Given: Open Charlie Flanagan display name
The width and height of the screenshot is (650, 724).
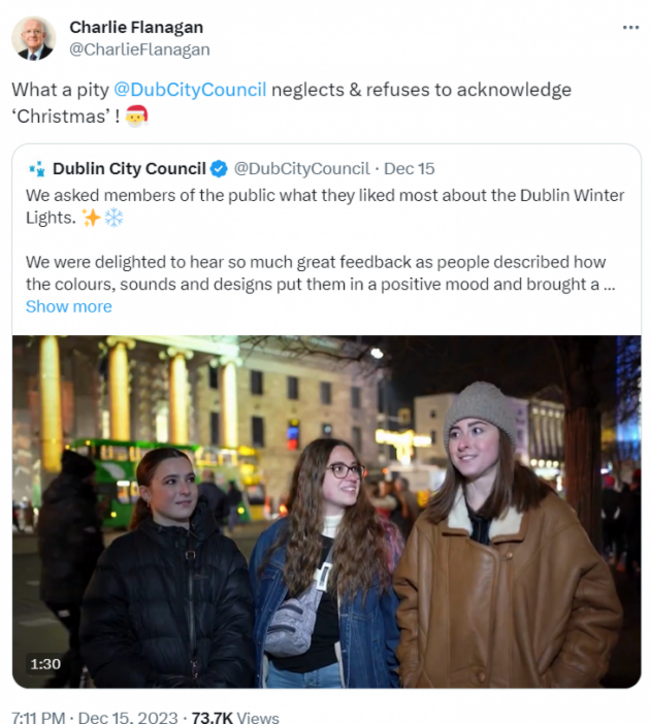Looking at the screenshot, I should [136, 27].
